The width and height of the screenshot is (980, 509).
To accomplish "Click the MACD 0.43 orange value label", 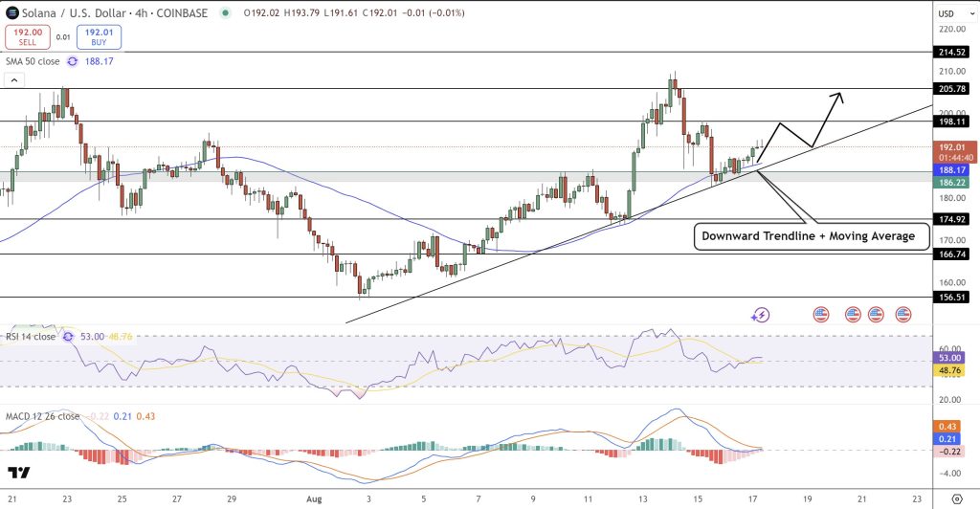I will [x=947, y=427].
